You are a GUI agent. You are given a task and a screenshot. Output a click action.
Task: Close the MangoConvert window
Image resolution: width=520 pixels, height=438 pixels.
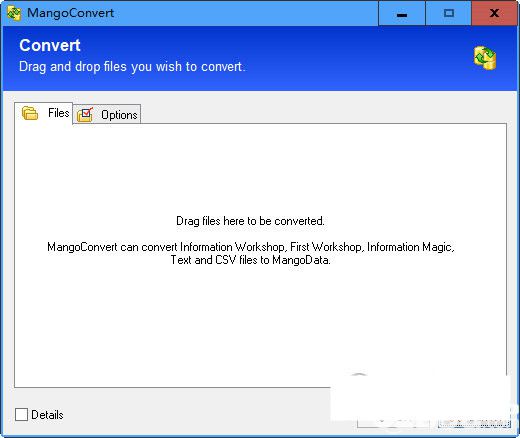pos(495,13)
